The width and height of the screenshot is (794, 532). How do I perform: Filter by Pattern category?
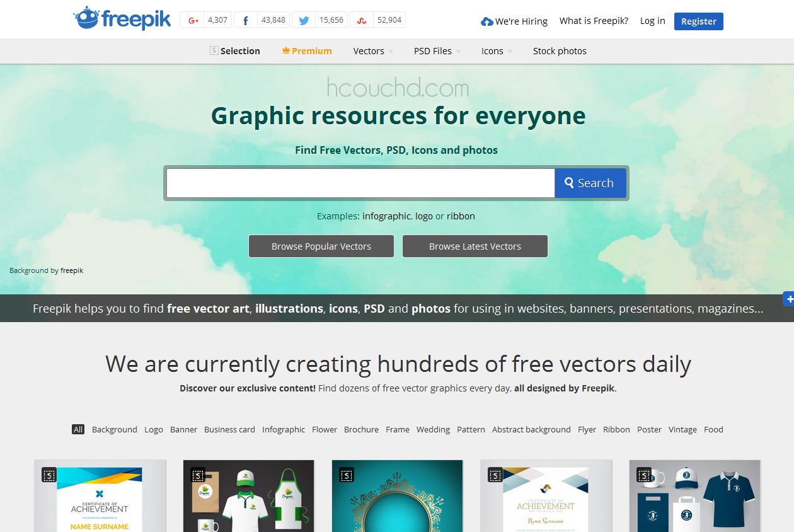click(x=471, y=429)
